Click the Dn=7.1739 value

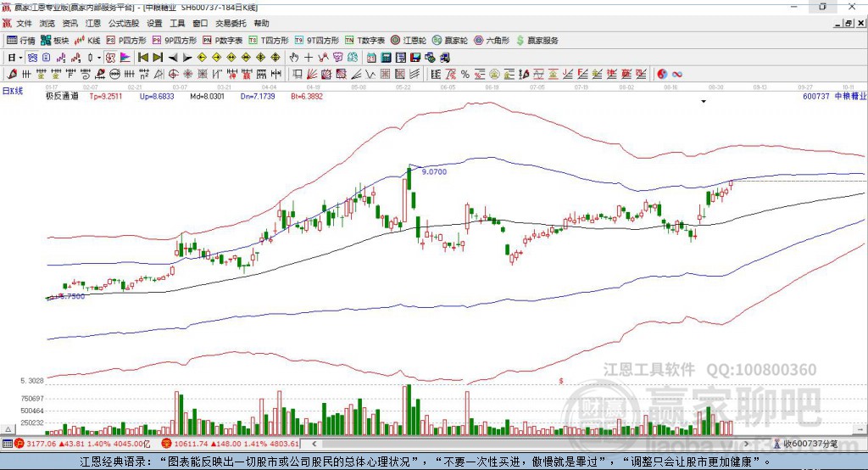(x=258, y=96)
